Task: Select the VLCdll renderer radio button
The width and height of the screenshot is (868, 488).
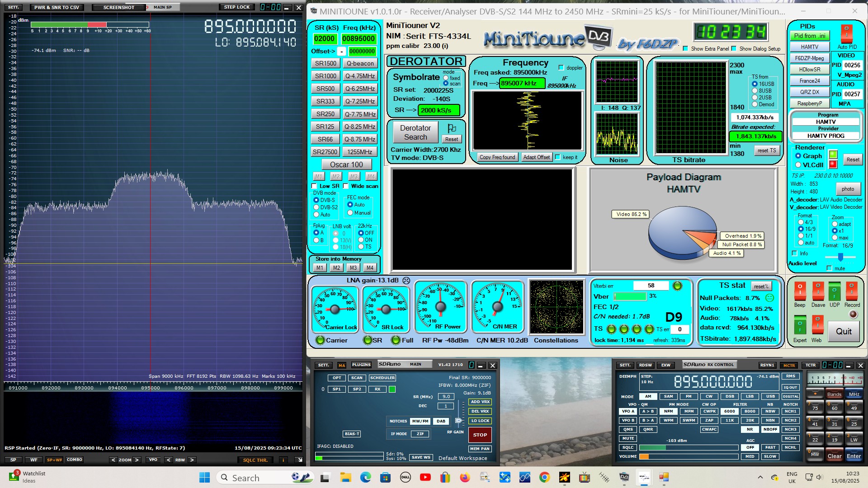Action: (798, 165)
